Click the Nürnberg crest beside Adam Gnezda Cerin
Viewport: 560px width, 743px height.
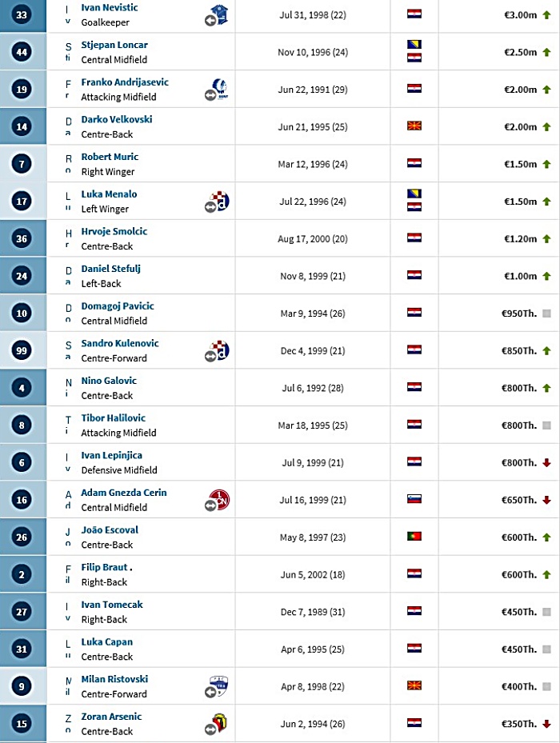217,501
